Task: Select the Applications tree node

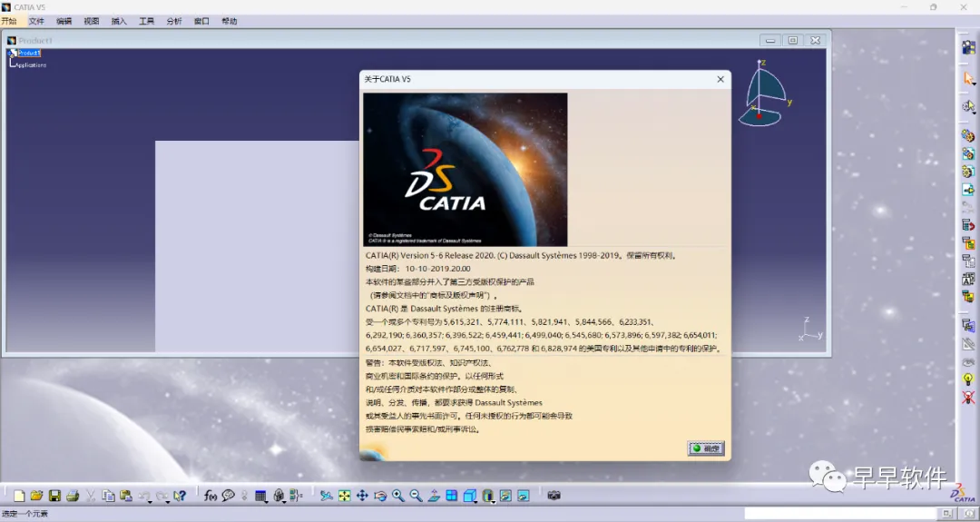Action: (x=31, y=65)
